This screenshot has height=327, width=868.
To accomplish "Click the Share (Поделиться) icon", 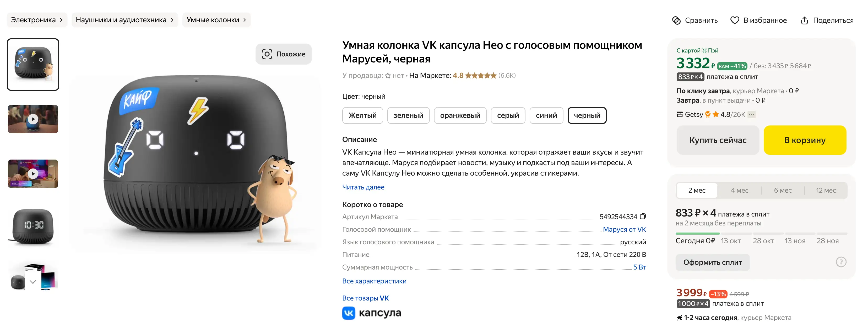I will click(x=804, y=20).
